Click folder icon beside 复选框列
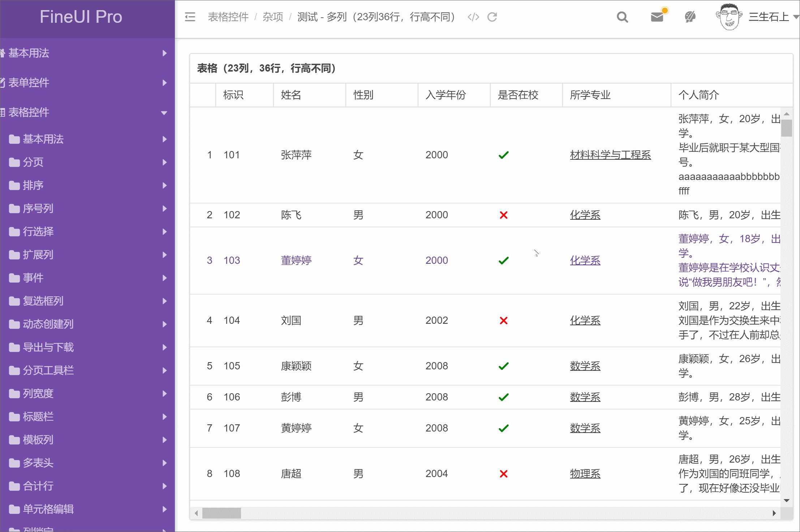Image resolution: width=800 pixels, height=532 pixels. click(14, 301)
